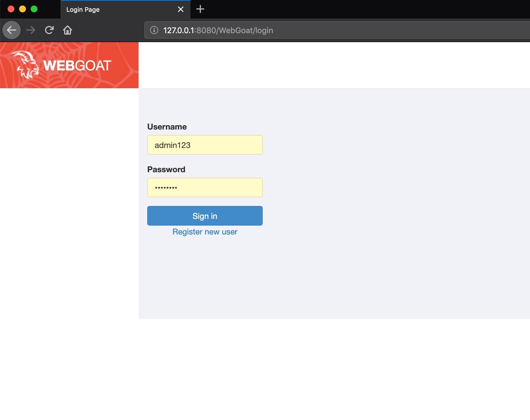Focus the address bar showing WebGoat/login
The image size is (530, 420).
[318, 30]
